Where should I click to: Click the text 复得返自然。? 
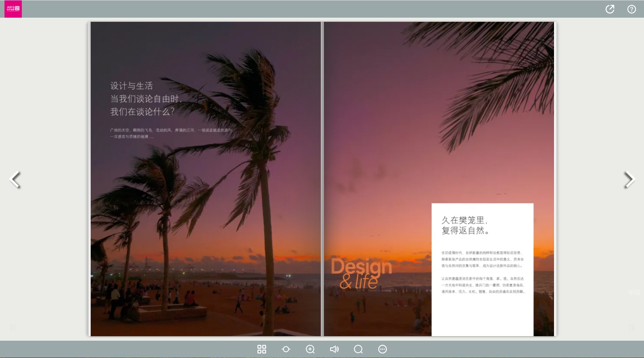pos(465,231)
